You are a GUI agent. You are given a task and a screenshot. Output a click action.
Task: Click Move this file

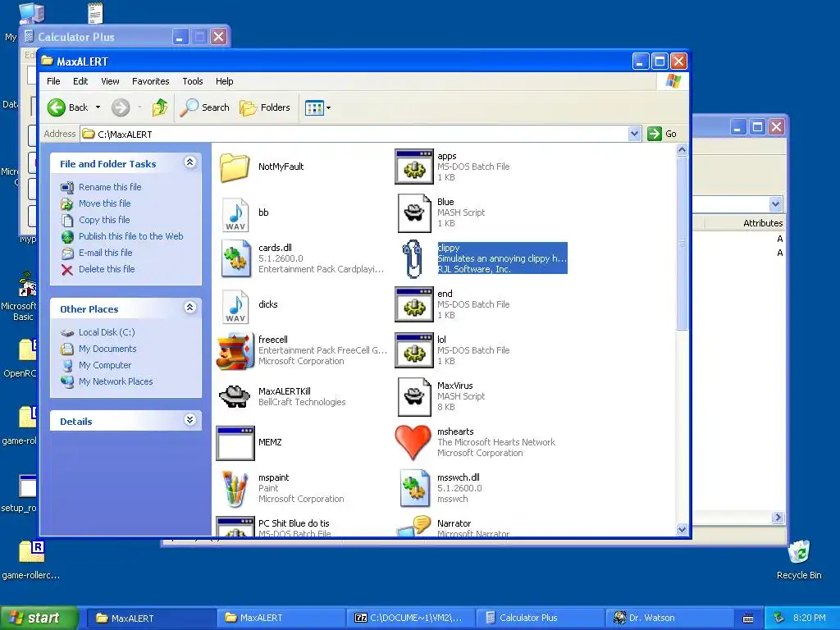(x=104, y=203)
